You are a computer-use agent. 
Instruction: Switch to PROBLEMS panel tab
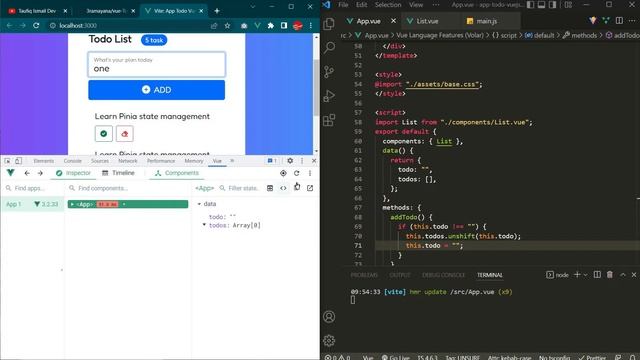pyautogui.click(x=364, y=275)
